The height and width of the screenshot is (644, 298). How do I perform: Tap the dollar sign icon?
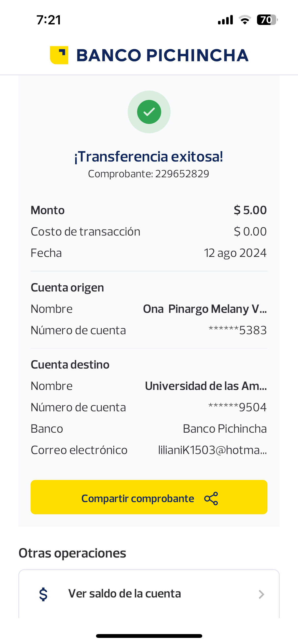click(43, 594)
